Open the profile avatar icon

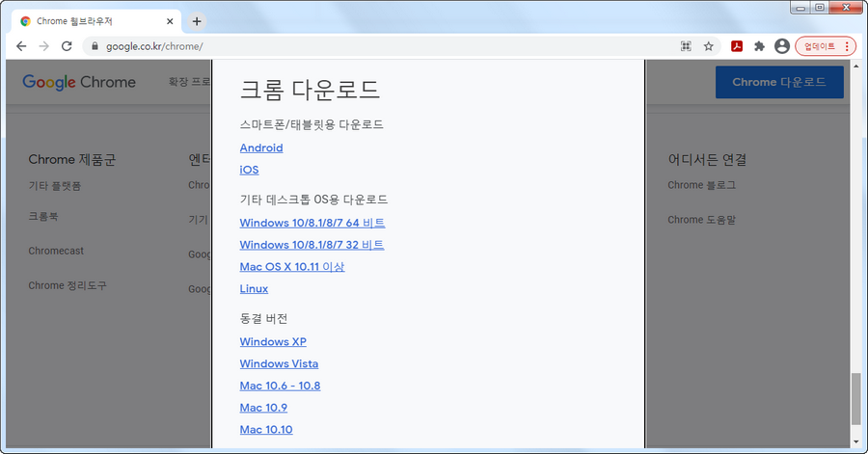(781, 46)
